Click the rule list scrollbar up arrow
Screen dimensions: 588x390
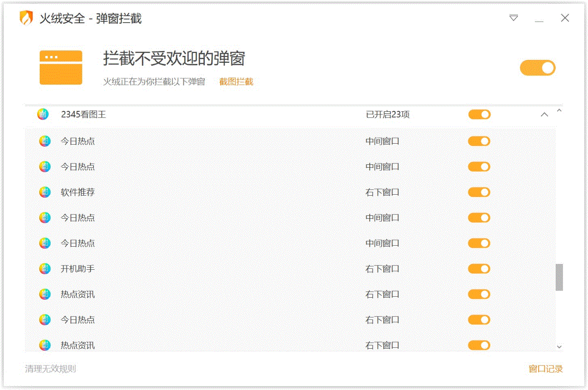pos(559,110)
